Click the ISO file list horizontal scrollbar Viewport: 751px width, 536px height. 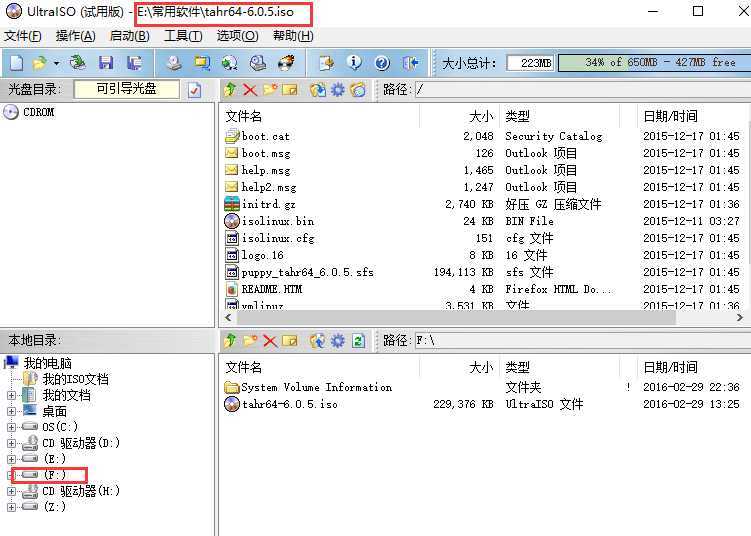tap(456, 317)
